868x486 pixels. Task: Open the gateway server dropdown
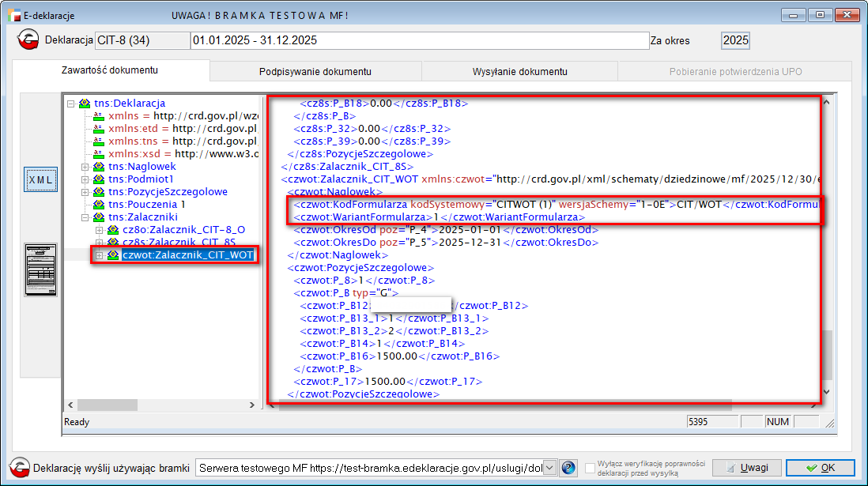coord(550,468)
